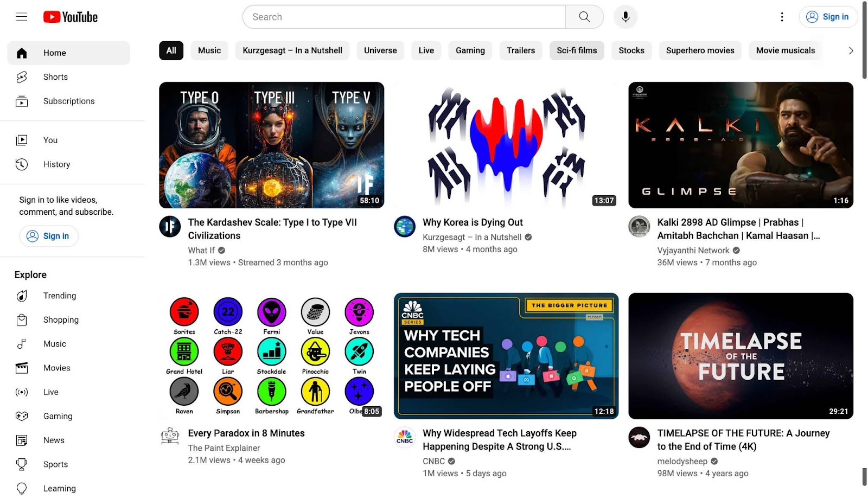View your watch History
Viewport: 868px width, 499px height.
[56, 164]
